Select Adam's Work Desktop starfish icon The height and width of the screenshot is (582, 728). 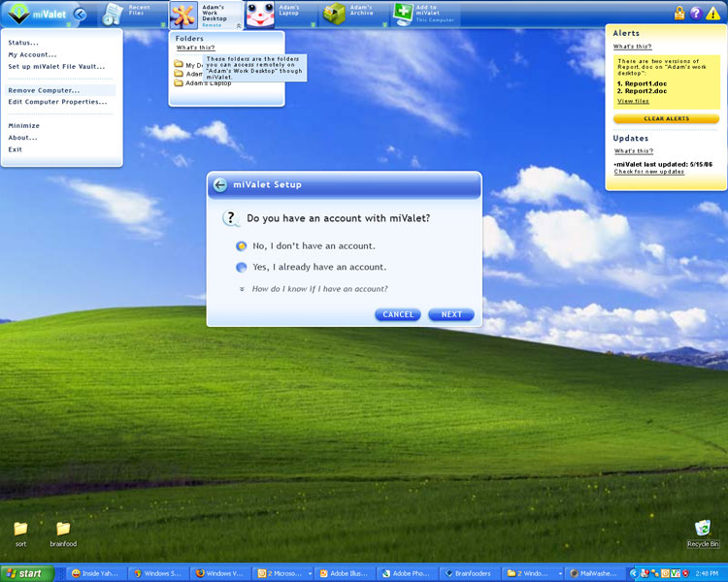tap(183, 15)
